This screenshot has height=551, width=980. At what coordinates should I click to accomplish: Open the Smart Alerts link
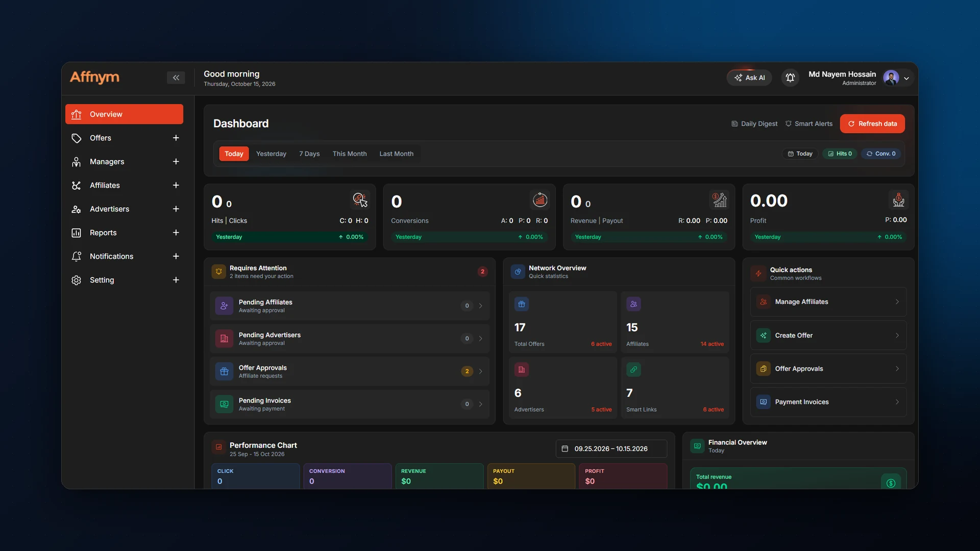808,123
